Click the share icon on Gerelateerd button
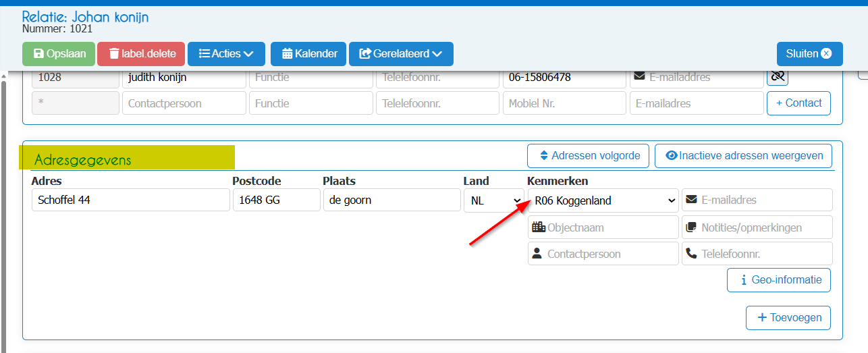 click(365, 54)
